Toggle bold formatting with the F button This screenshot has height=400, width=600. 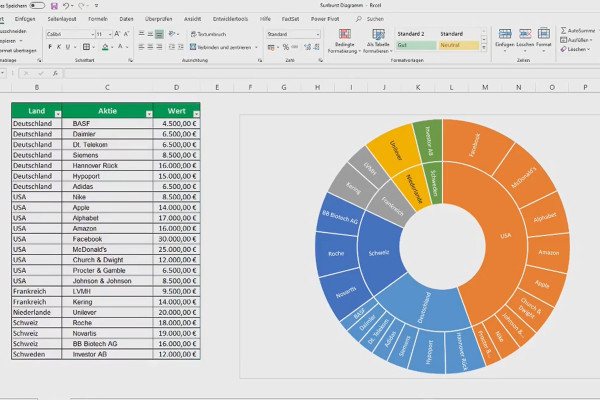click(x=49, y=47)
